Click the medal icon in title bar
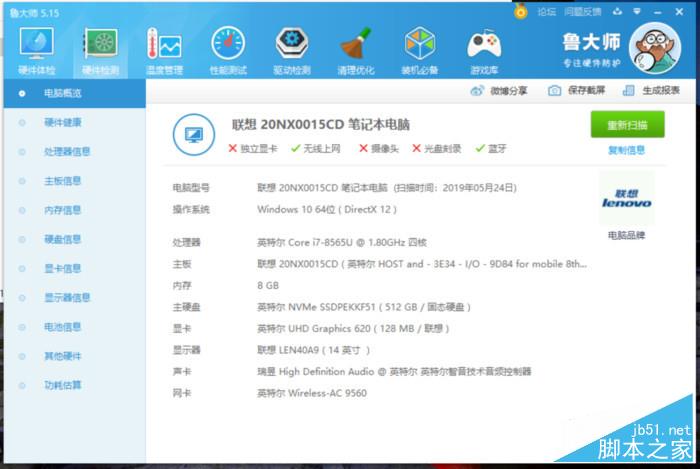 pos(520,11)
